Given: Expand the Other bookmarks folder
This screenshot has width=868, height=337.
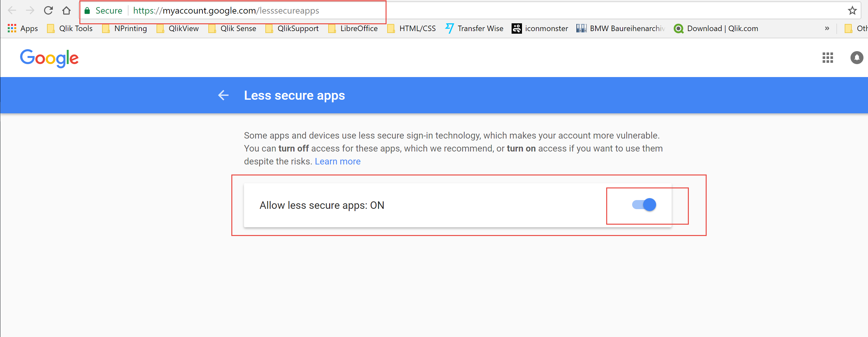Looking at the screenshot, I should 856,28.
